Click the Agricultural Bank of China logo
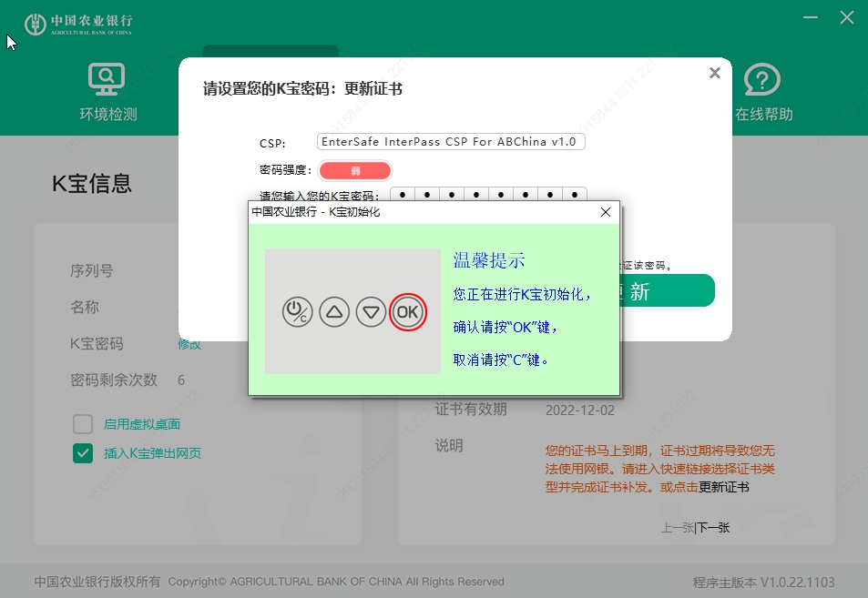The width and height of the screenshot is (868, 598). point(78,24)
